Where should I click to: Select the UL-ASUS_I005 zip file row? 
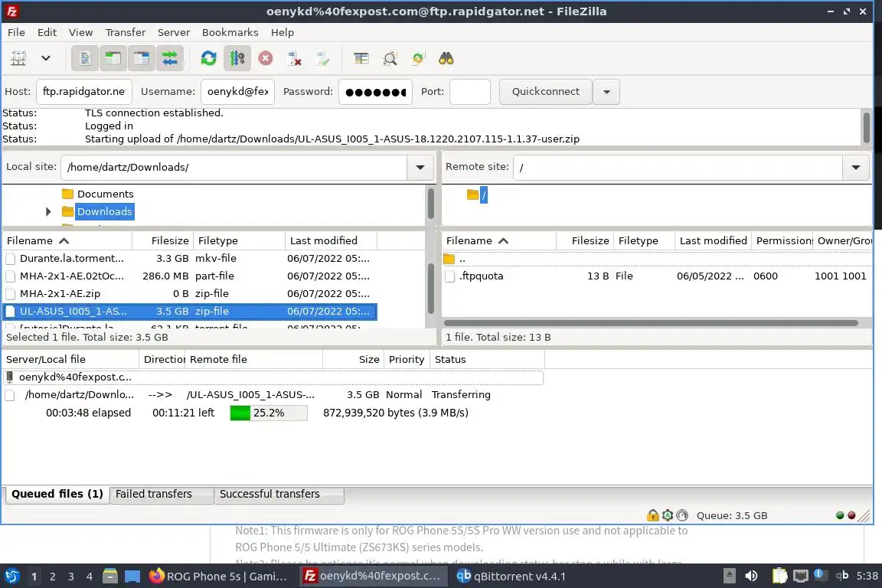(x=190, y=311)
